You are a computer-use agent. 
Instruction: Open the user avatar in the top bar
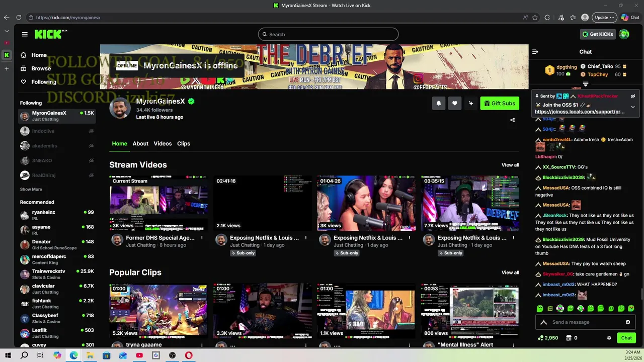(624, 34)
